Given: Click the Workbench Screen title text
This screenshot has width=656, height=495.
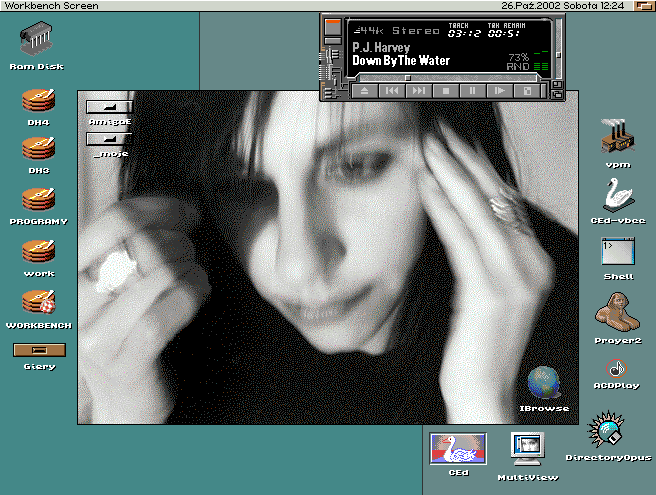Looking at the screenshot, I should 51,6.
